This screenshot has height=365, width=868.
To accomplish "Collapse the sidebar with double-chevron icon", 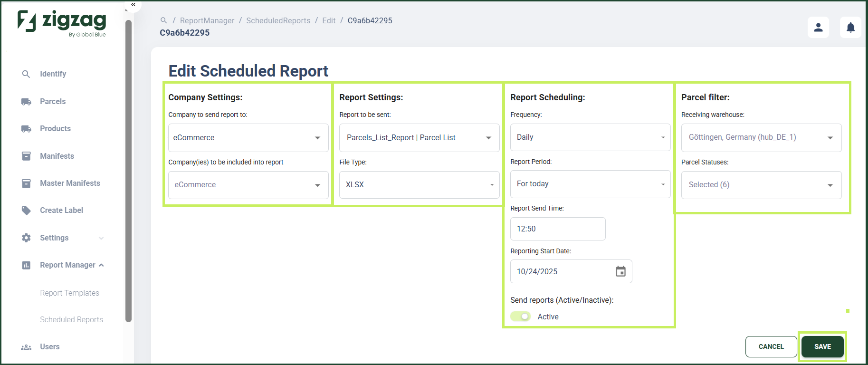I will coord(134,4).
